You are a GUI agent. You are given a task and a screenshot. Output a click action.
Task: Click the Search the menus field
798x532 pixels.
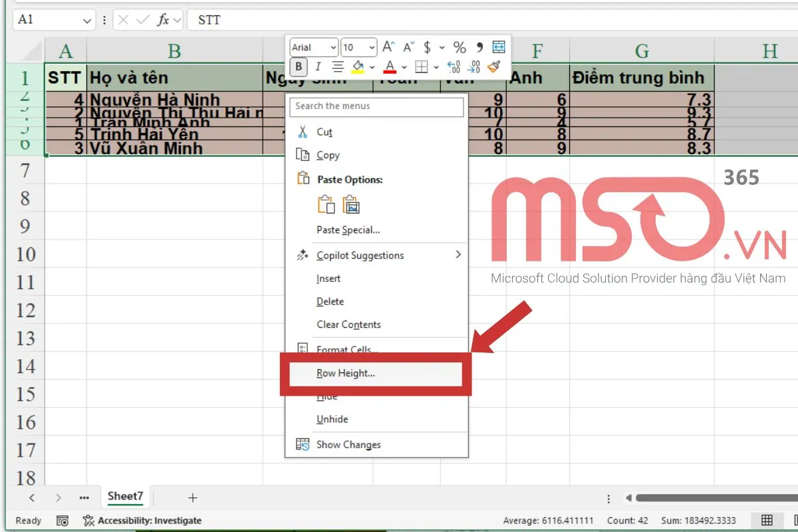pyautogui.click(x=377, y=106)
